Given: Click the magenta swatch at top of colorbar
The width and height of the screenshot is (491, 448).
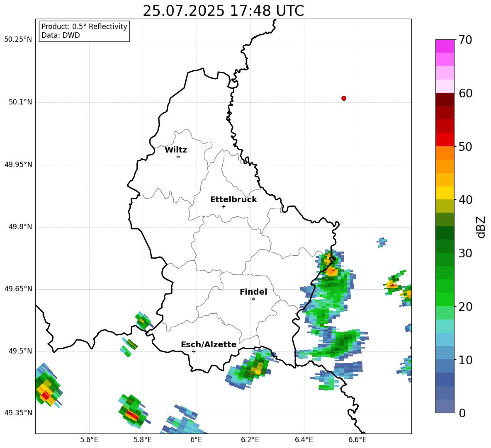Looking at the screenshot, I should point(445,46).
